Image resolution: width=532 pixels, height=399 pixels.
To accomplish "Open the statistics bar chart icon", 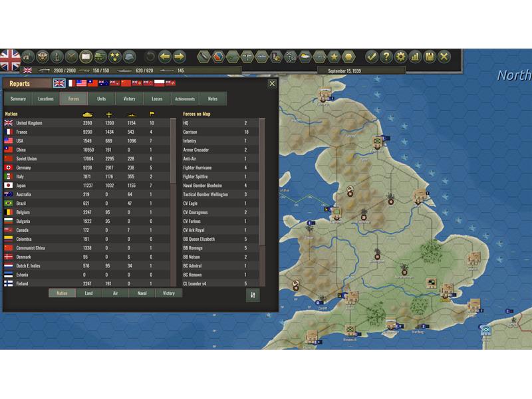I will point(415,57).
